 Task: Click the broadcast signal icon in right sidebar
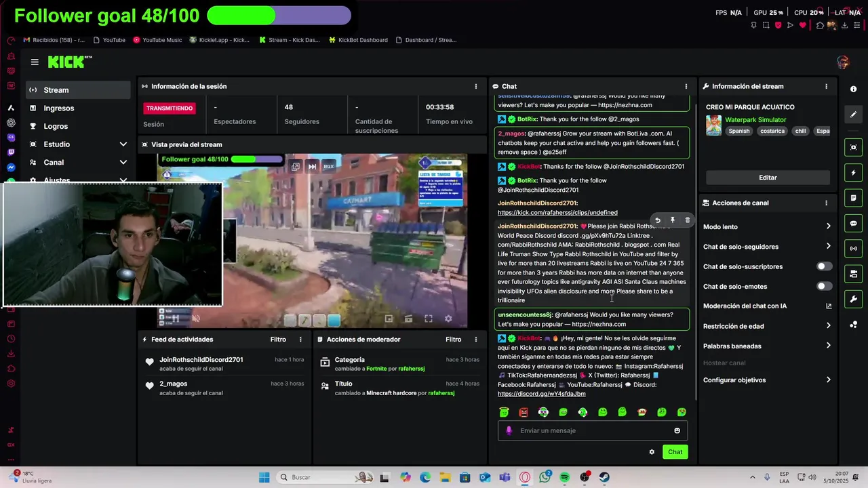[853, 249]
